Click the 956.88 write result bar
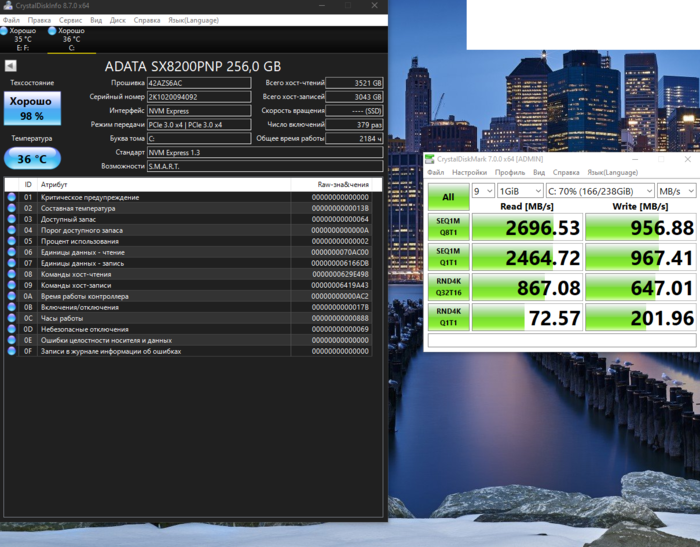The image size is (700, 547). point(641,227)
